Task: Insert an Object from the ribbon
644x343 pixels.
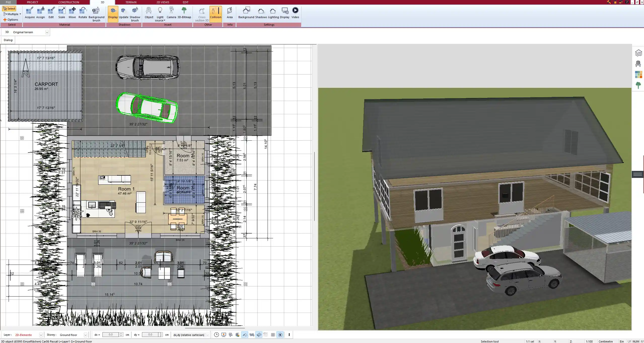Action: tap(149, 13)
